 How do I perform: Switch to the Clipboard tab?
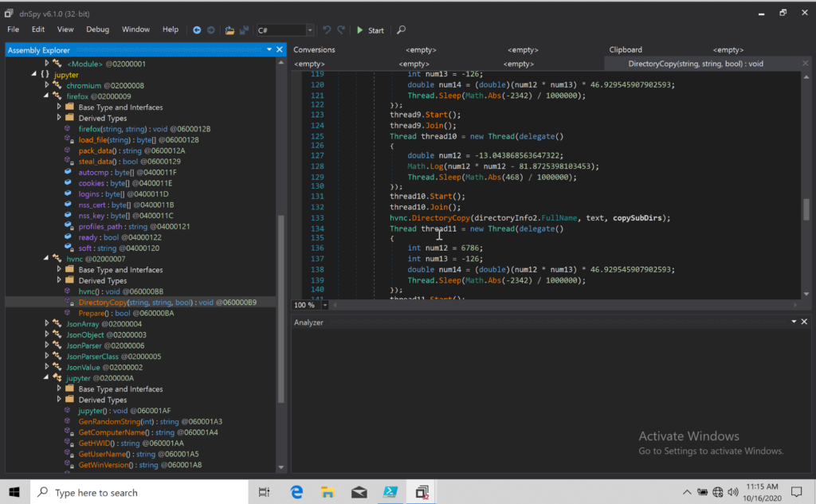click(x=626, y=50)
